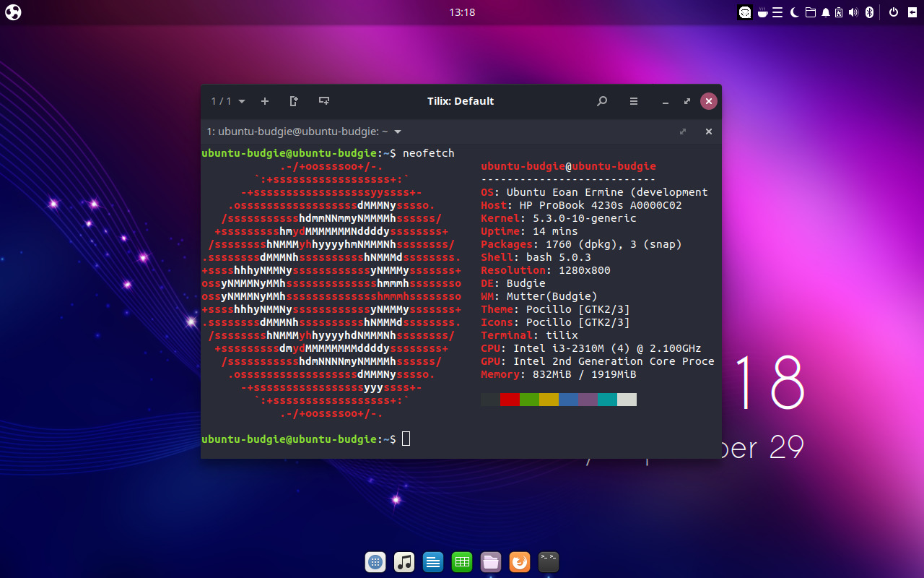Open the Tilix hamburger menu
Viewport: 924px width, 578px height.
(x=634, y=101)
